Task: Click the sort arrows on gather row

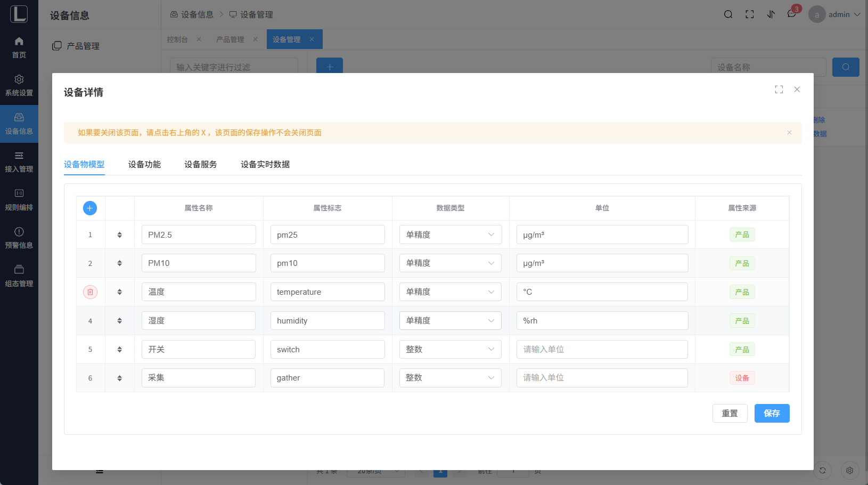Action: click(x=119, y=378)
